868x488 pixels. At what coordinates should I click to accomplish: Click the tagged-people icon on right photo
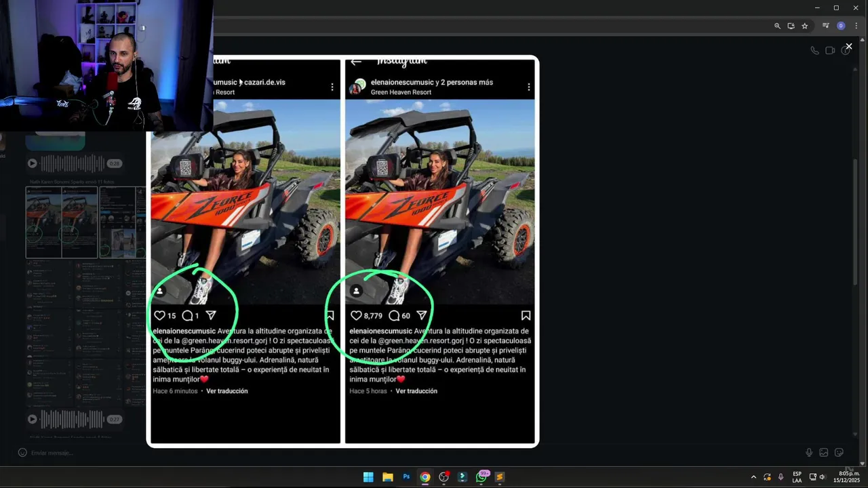[356, 291]
